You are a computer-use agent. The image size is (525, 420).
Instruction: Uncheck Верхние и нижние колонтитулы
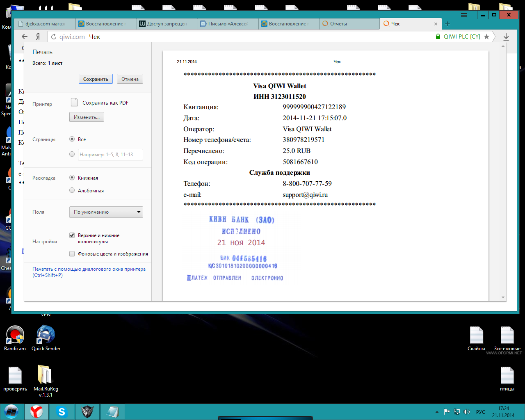(x=72, y=235)
